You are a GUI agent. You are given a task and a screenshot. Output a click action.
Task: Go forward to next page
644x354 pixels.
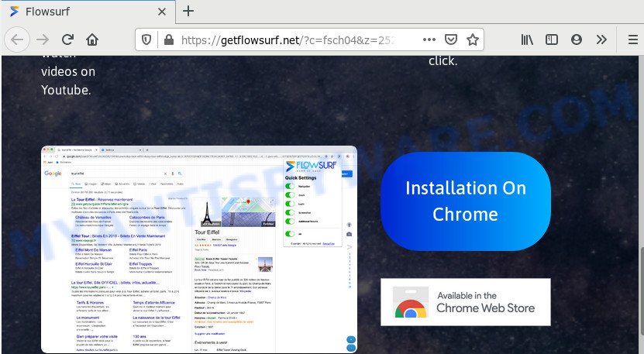point(43,40)
